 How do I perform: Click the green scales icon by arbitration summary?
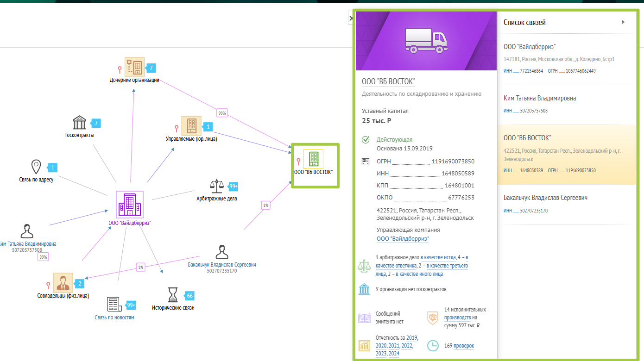point(364,266)
